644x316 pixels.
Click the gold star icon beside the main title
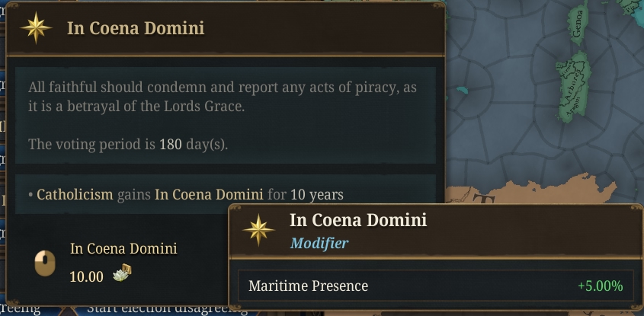click(36, 28)
